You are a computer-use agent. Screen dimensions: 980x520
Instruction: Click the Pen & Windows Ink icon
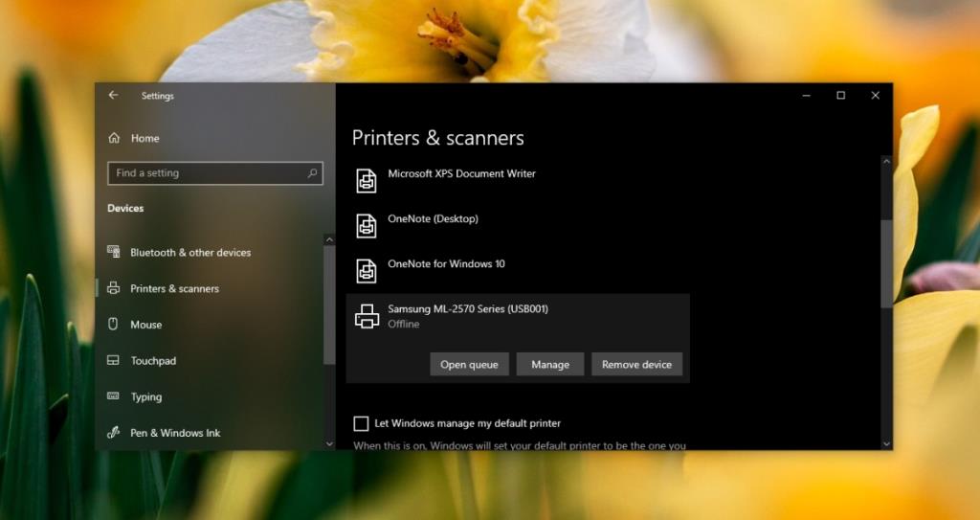coord(113,433)
